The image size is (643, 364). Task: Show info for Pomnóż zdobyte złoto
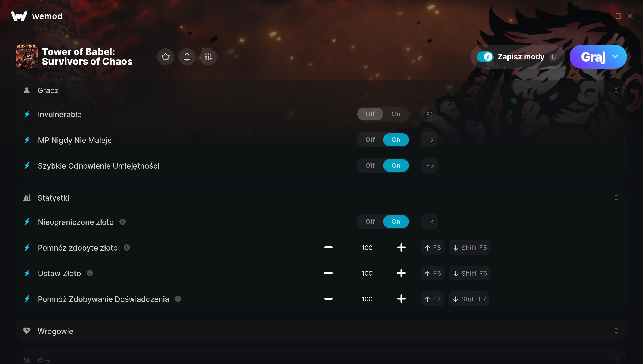tap(127, 248)
